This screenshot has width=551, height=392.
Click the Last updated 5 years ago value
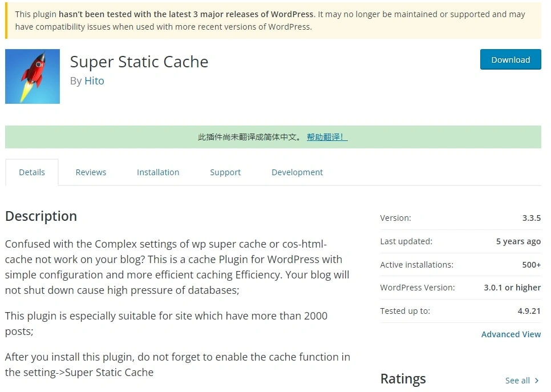pyautogui.click(x=518, y=241)
